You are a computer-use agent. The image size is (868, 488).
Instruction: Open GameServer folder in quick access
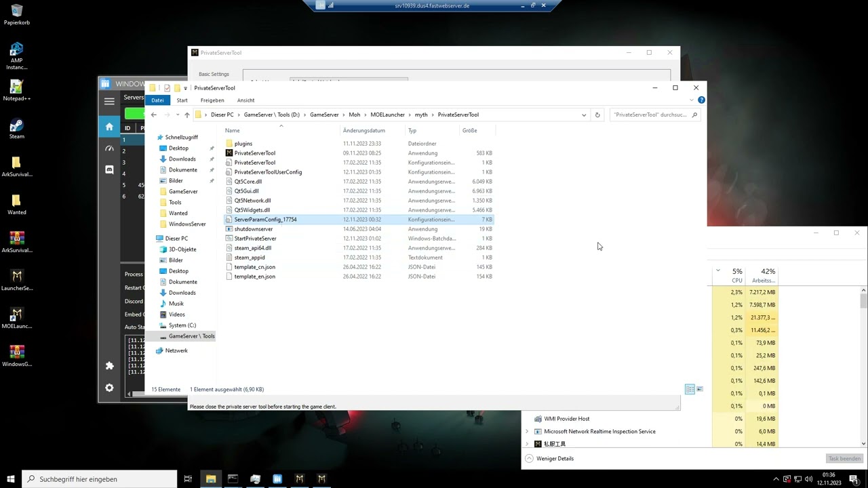click(183, 191)
